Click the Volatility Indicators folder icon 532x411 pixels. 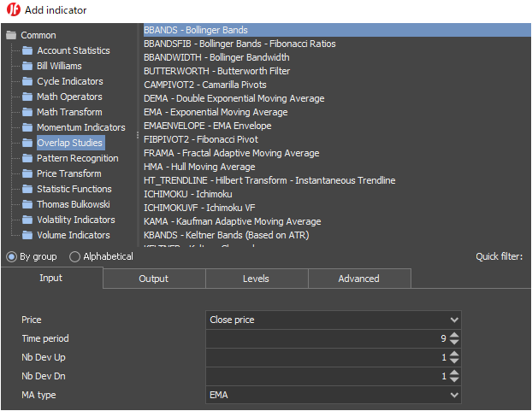[27, 220]
